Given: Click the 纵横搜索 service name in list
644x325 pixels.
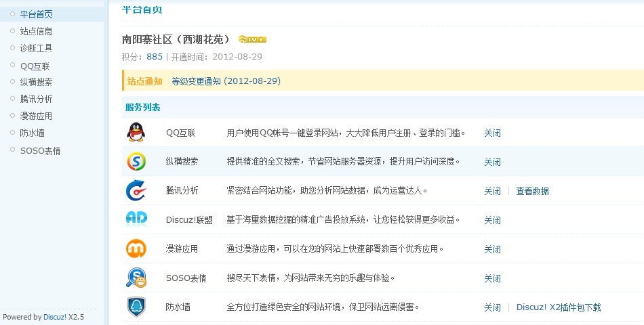Looking at the screenshot, I should [182, 162].
